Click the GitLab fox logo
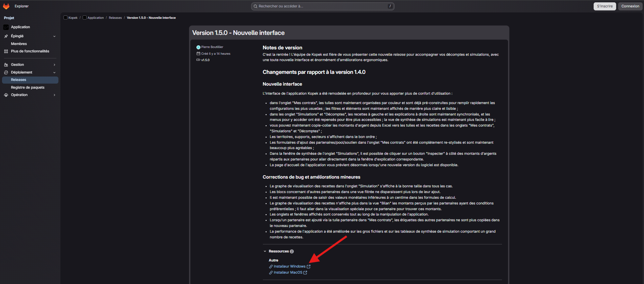This screenshot has height=284, width=644. point(6,6)
